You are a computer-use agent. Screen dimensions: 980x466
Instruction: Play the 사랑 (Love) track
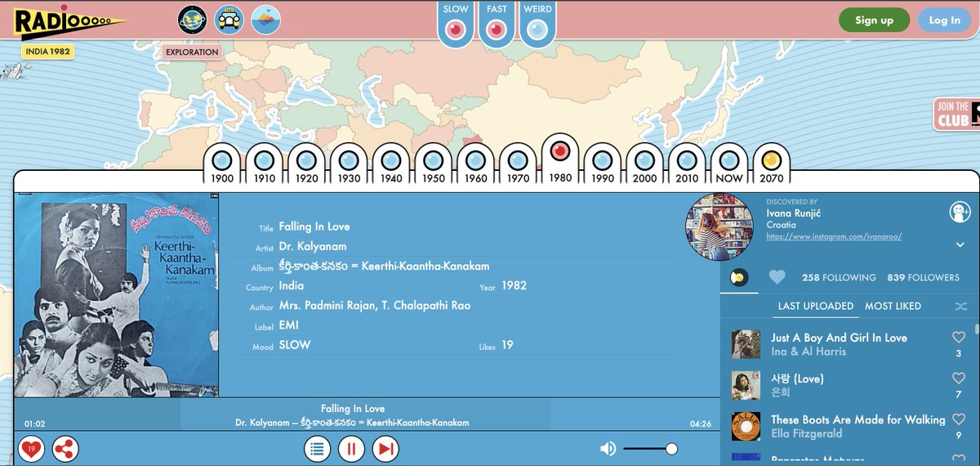coord(797,379)
